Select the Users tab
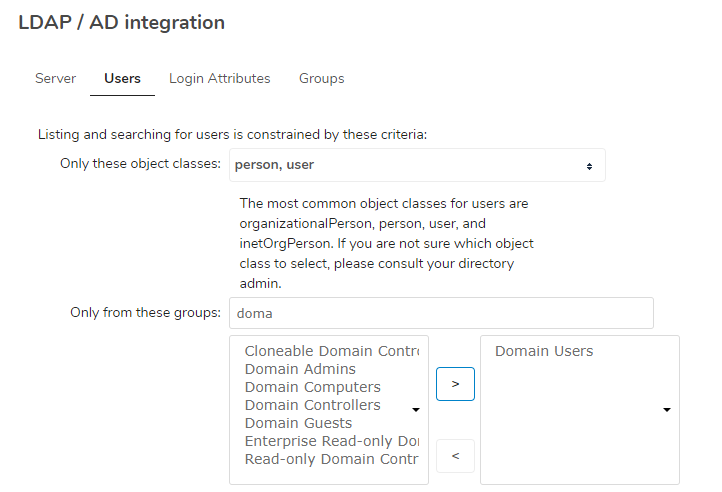 pyautogui.click(x=122, y=78)
